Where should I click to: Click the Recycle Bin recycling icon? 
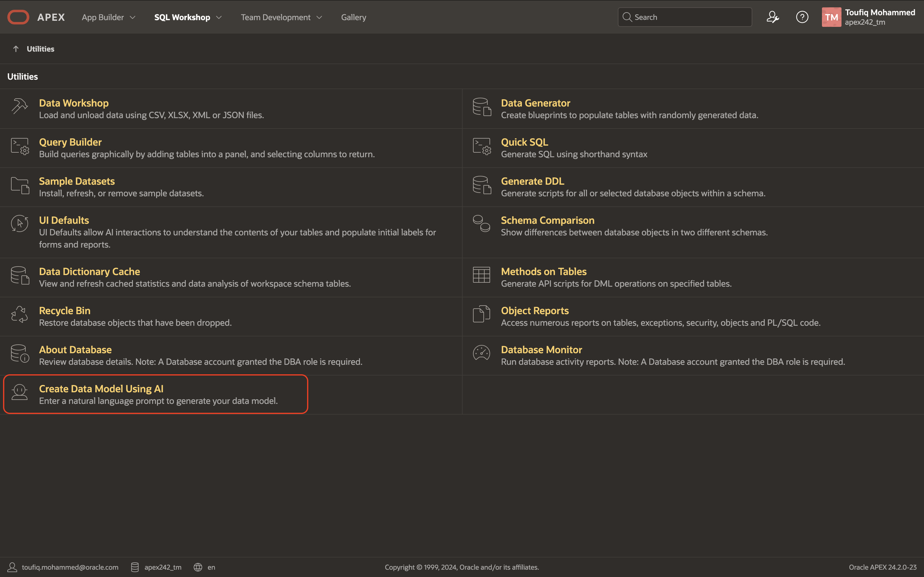pos(20,314)
